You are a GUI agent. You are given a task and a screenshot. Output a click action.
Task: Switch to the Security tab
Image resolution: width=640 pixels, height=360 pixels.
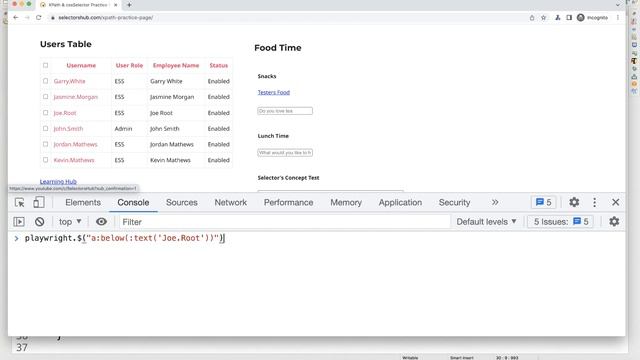(454, 202)
